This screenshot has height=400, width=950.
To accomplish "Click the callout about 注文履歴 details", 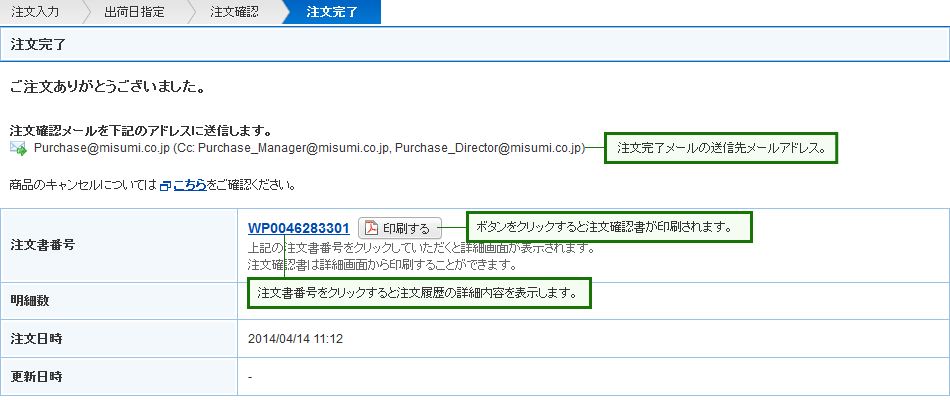I will 419,293.
